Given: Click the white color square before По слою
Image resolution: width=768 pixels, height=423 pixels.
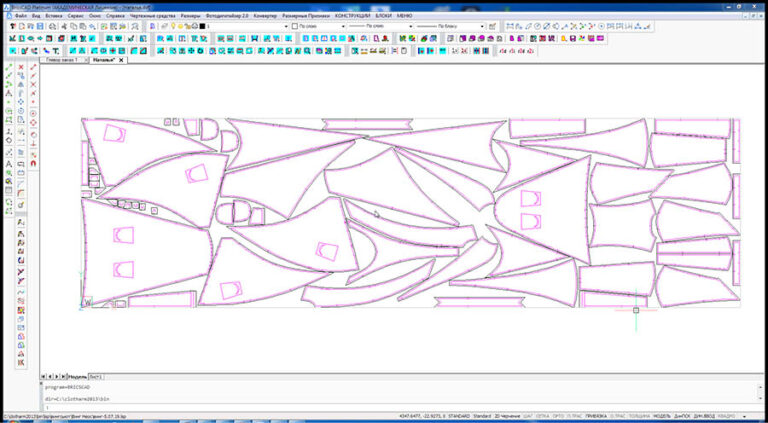Looking at the screenshot, I should [295, 26].
